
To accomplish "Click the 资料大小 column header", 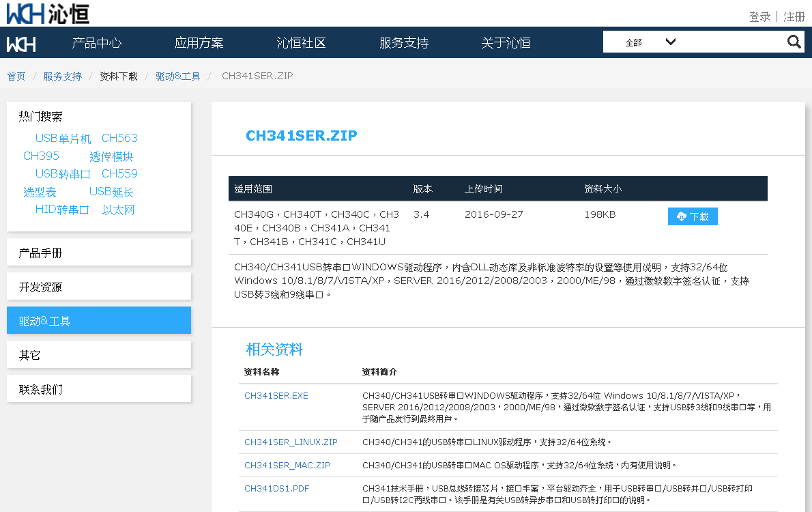I will point(603,189).
